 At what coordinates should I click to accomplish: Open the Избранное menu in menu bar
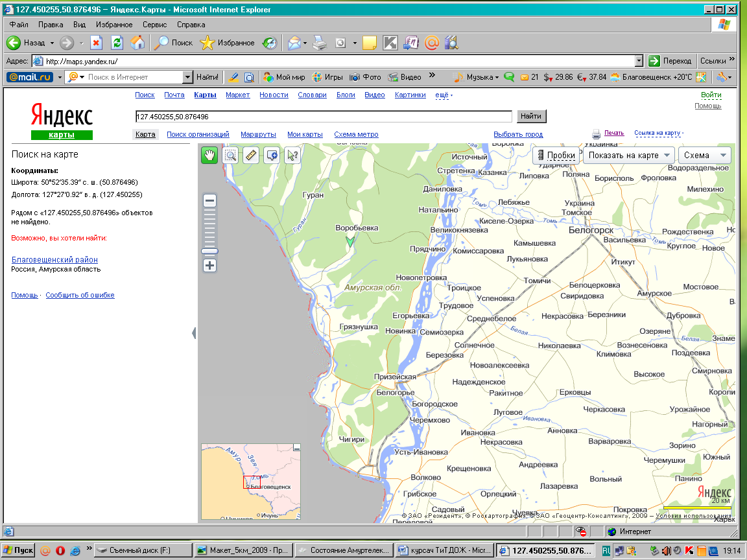pyautogui.click(x=114, y=24)
